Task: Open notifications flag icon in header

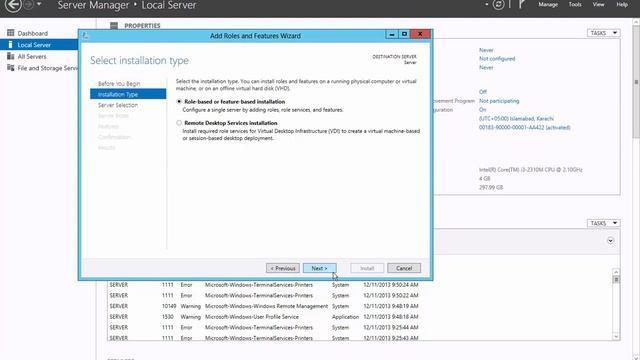Action: pos(522,5)
